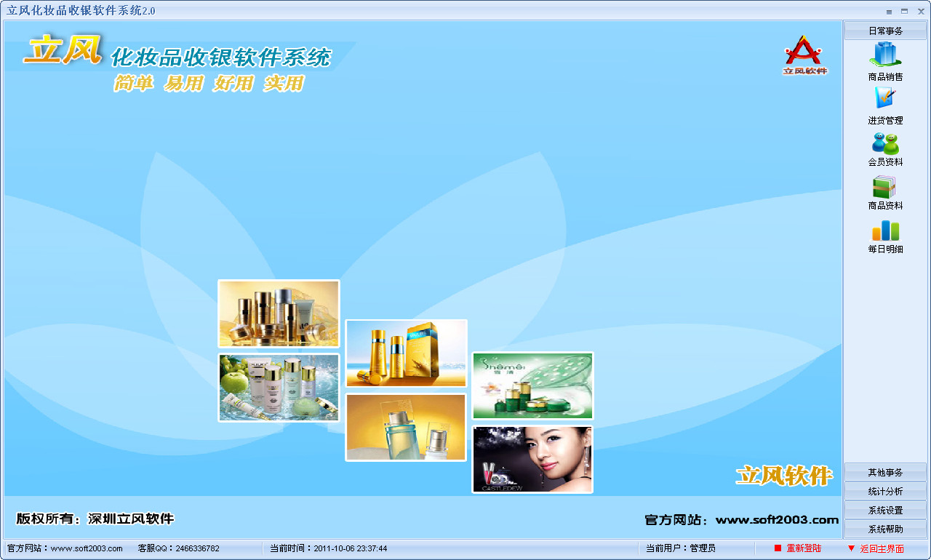Image resolution: width=931 pixels, height=560 pixels.
Task: Close the application window
Action: click(x=919, y=12)
